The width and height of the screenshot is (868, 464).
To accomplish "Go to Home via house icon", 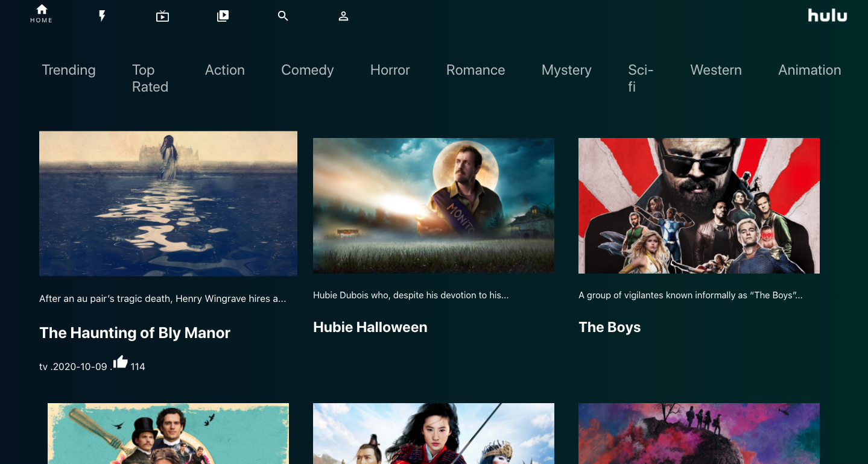I will click(x=42, y=10).
